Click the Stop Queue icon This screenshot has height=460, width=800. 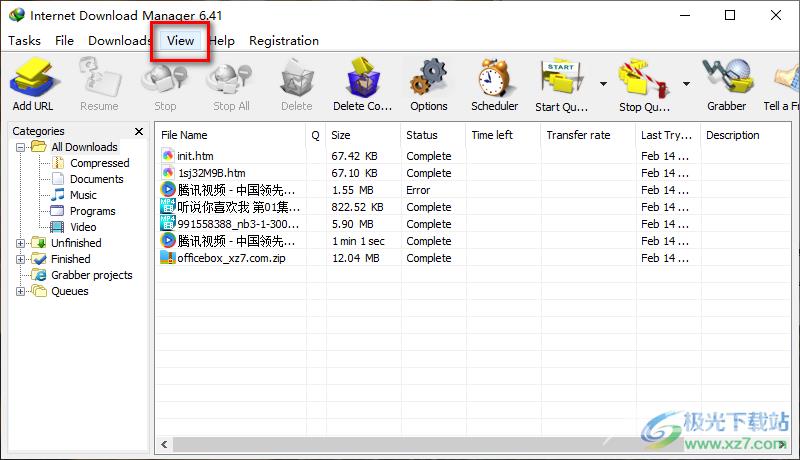pyautogui.click(x=644, y=79)
